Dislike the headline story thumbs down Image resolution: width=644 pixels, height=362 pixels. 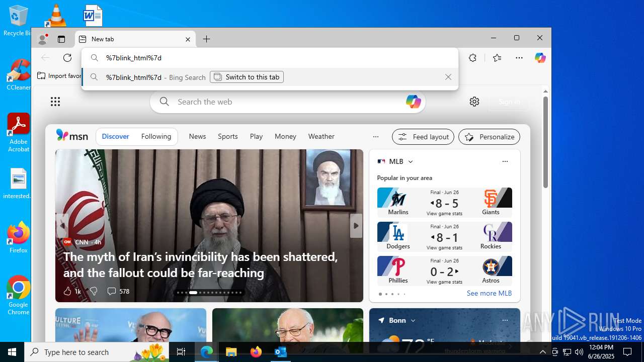coord(93,291)
